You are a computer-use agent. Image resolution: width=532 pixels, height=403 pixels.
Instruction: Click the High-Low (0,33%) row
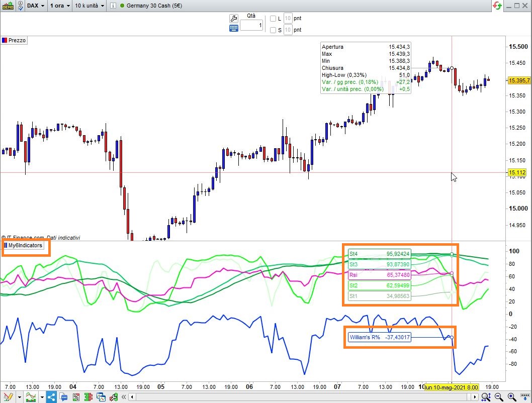pyautogui.click(x=366, y=75)
